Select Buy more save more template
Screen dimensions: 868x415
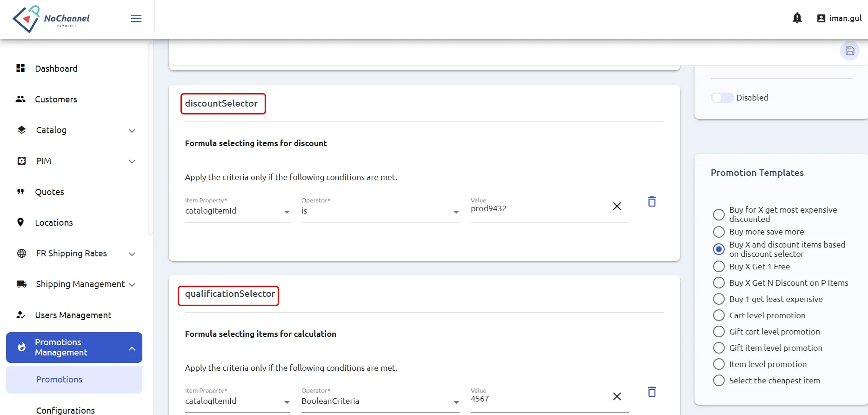(719, 232)
